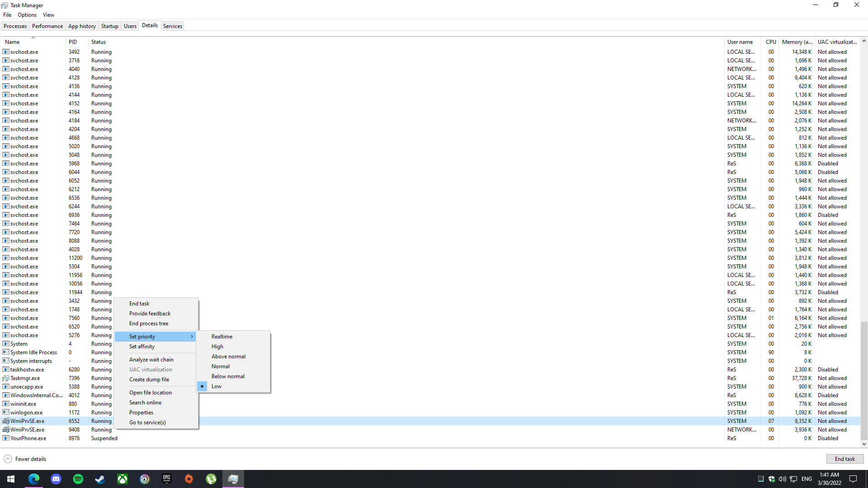The width and height of the screenshot is (868, 488).
Task: Set priority to Realtime
Action: pyautogui.click(x=222, y=337)
